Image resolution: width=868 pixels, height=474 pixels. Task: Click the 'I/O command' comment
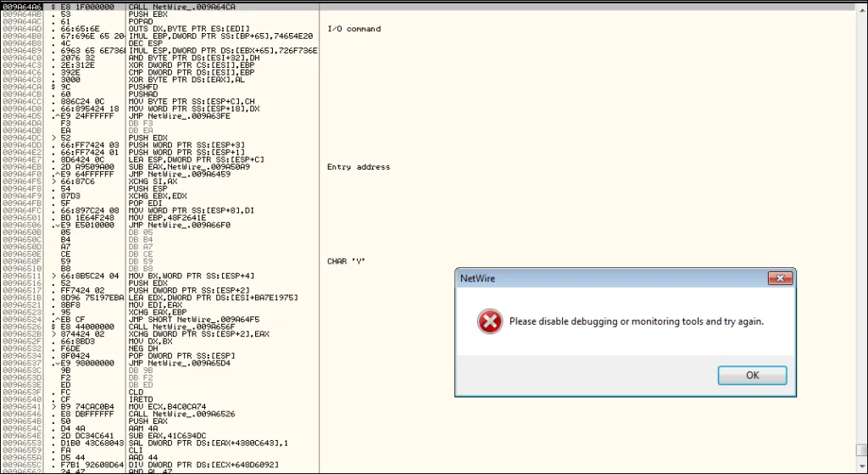point(353,29)
